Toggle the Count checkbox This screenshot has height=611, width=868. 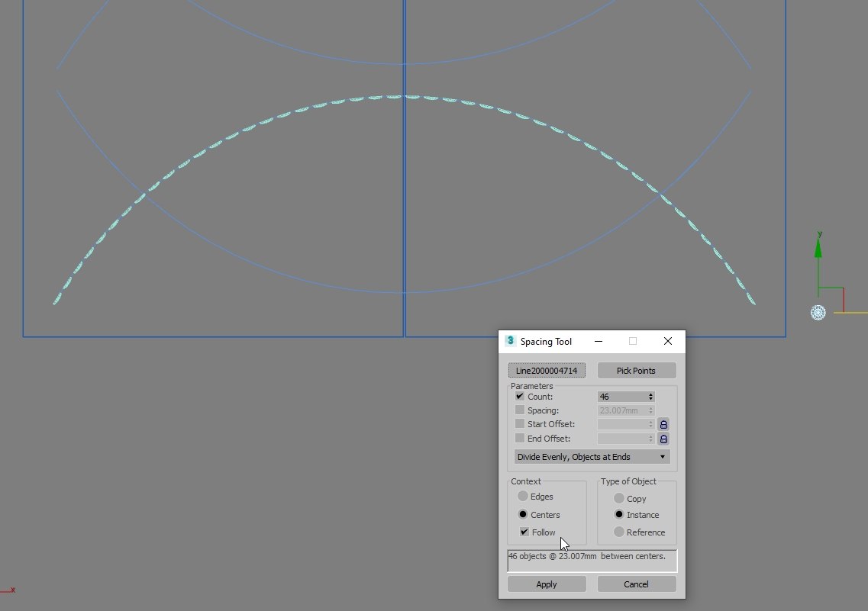pyautogui.click(x=519, y=397)
